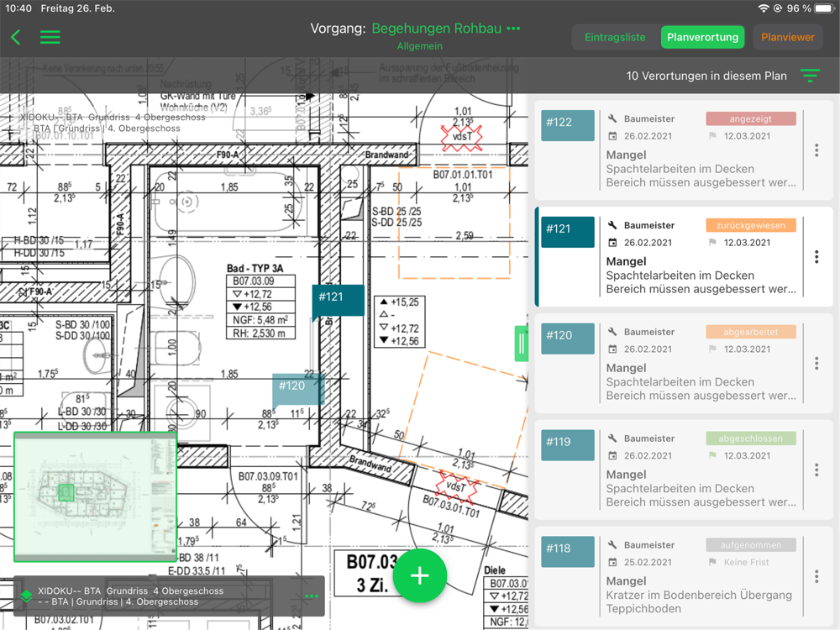Image resolution: width=840 pixels, height=630 pixels.
Task: Switch to Eintragsliste tab
Action: [615, 37]
